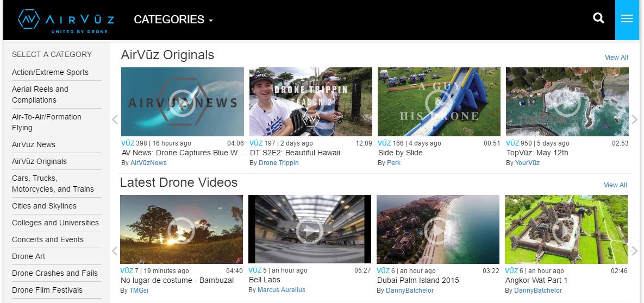
Task: Expand the CATEGORIES dropdown
Action: point(173,20)
